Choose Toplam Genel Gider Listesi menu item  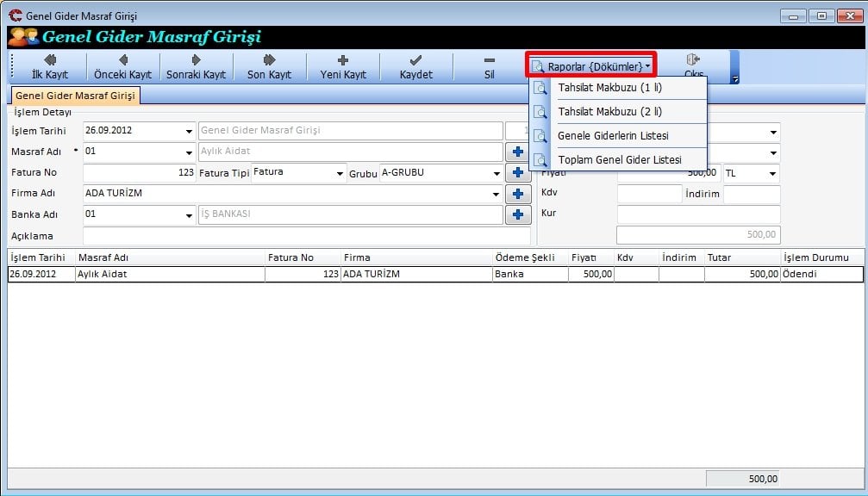pos(619,160)
